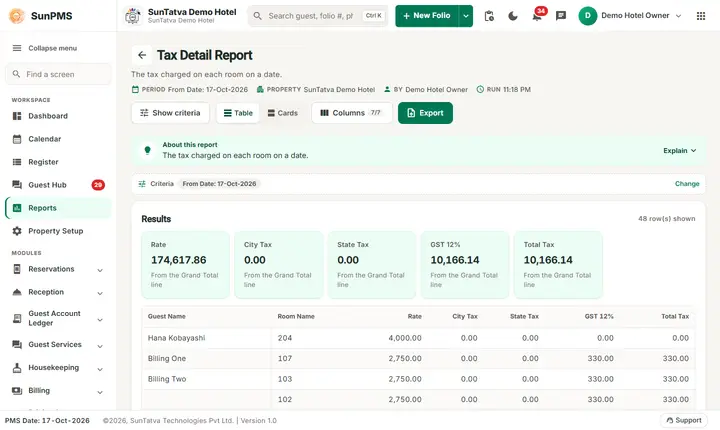Click the Register sidebar icon
Screen dimensions: 720x430
pos(17,162)
